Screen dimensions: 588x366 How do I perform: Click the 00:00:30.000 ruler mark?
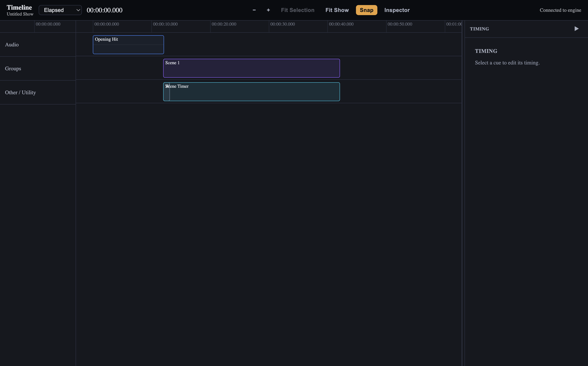point(282,24)
